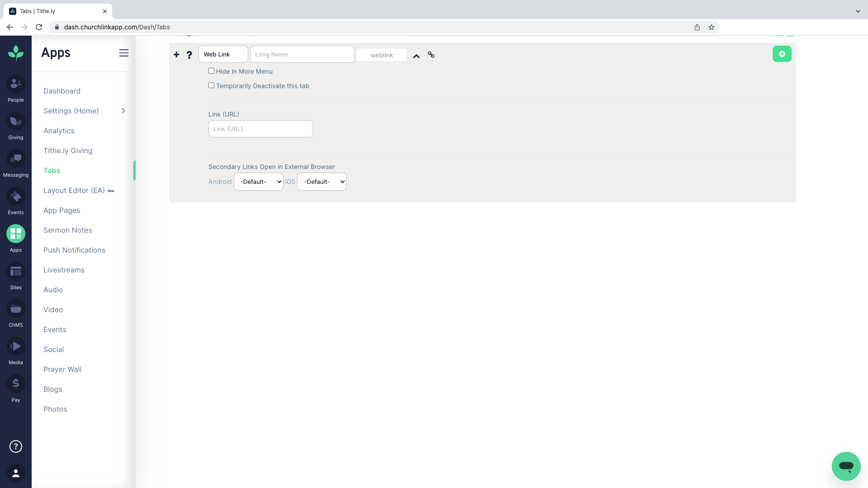Collapse the Web Link tab with chevron
This screenshot has height=488, width=868.
pyautogui.click(x=416, y=56)
